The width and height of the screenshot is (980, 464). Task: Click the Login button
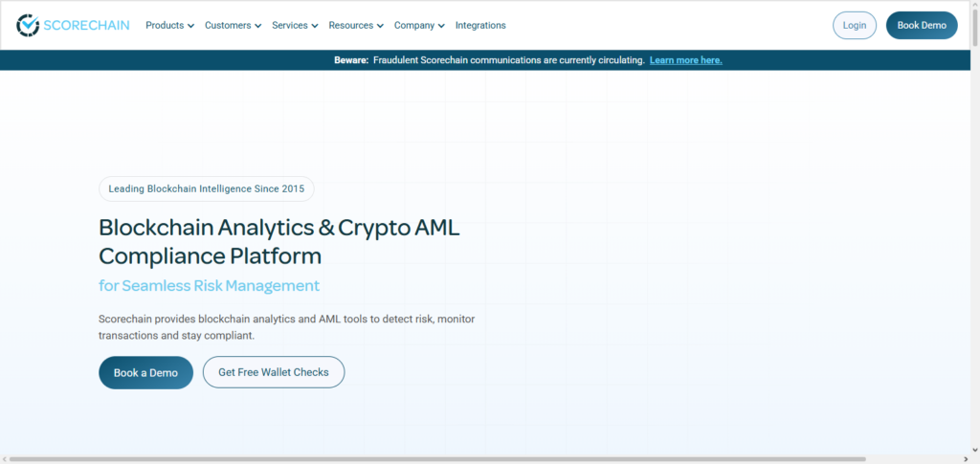[855, 26]
